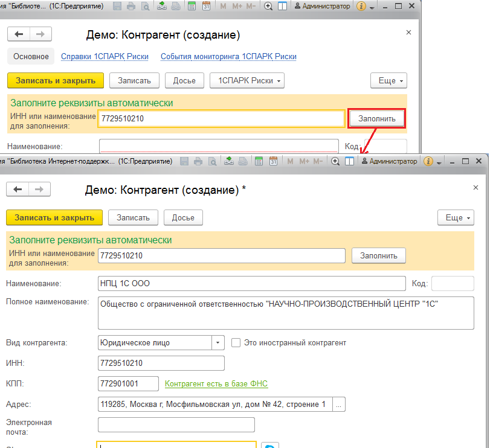Viewport: 493px width, 448px height.
Task: Toggle the panel layout icon in the lower window
Action: pos(349,161)
